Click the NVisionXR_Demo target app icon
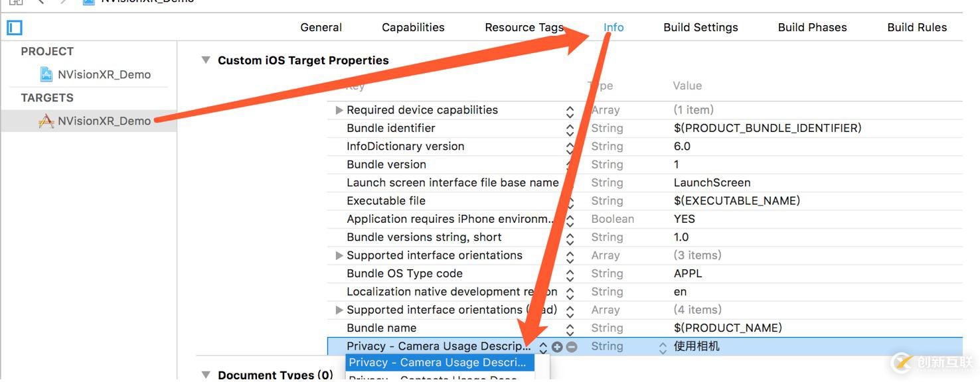The height and width of the screenshot is (382, 980). [46, 121]
